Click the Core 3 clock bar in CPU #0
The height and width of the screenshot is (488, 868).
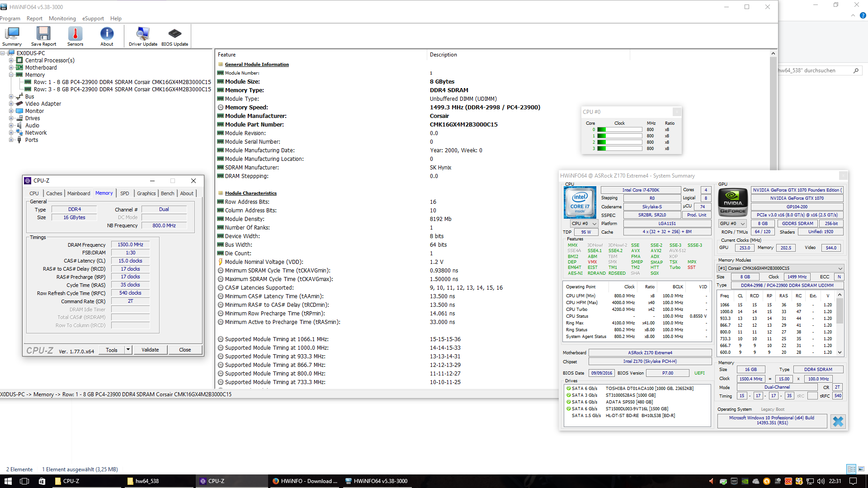pos(620,149)
